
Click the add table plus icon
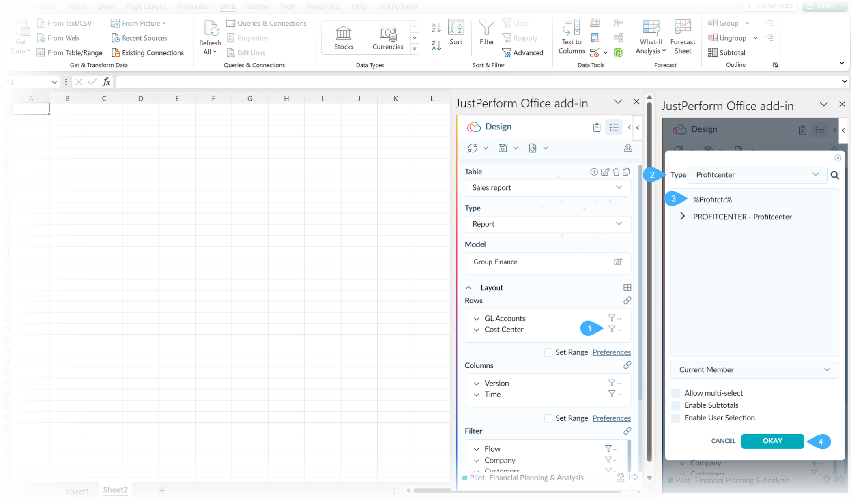(x=594, y=172)
